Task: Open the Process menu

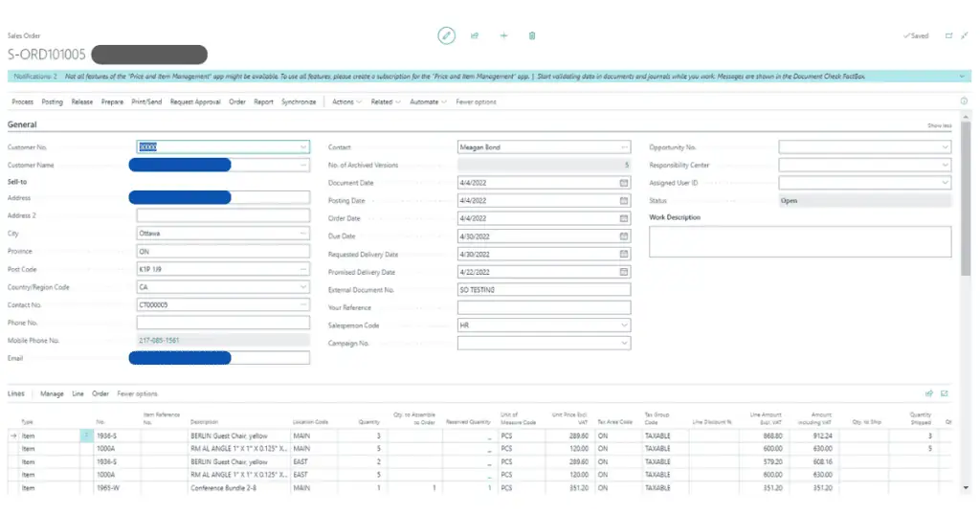Action: pyautogui.click(x=23, y=101)
